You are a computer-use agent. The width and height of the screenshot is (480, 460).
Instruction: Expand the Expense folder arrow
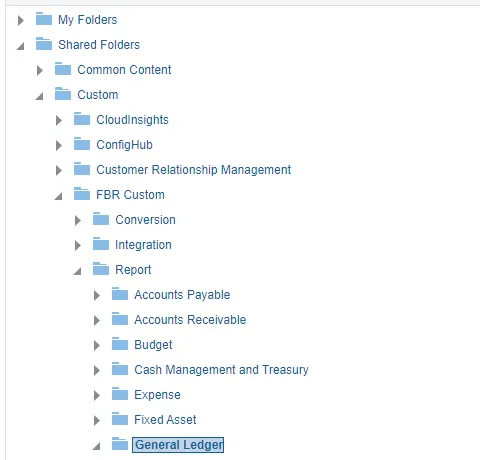point(97,395)
